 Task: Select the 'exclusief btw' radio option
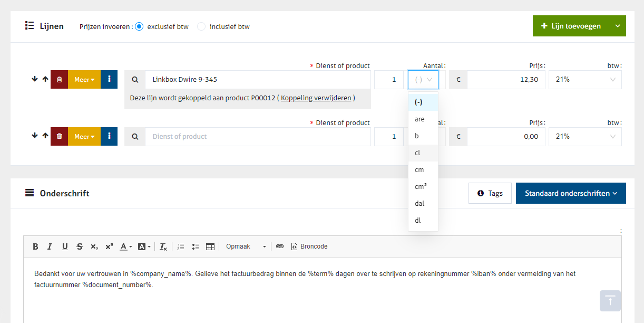(139, 26)
